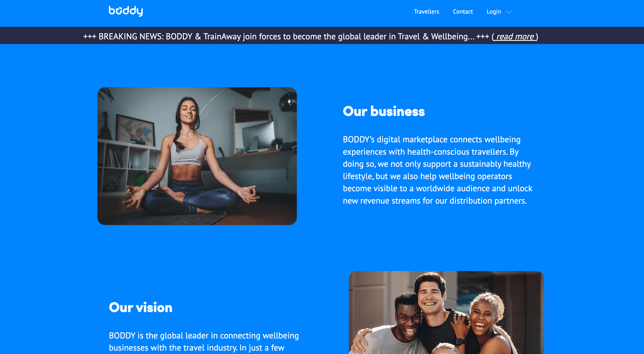Select the Our business heading
644x354 pixels.
pyautogui.click(x=384, y=111)
